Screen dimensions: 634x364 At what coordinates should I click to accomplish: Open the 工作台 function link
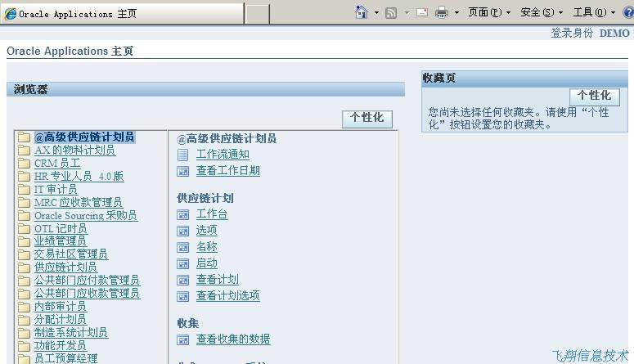click(212, 214)
